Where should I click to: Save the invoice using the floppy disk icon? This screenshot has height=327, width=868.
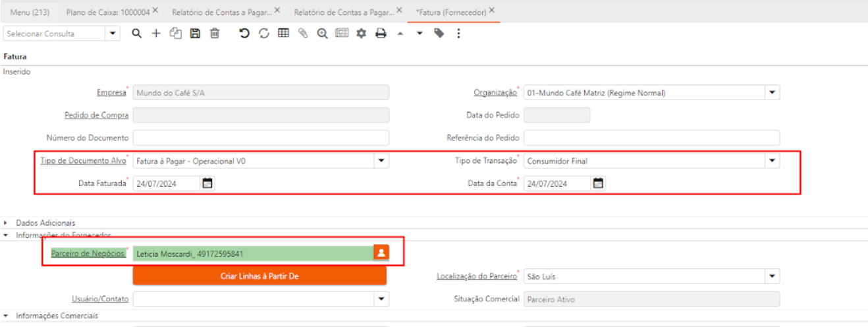click(195, 34)
